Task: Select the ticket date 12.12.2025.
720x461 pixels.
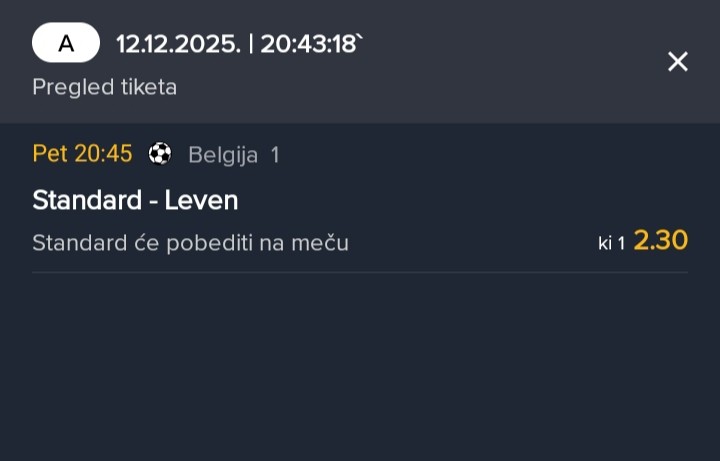Action: click(177, 44)
